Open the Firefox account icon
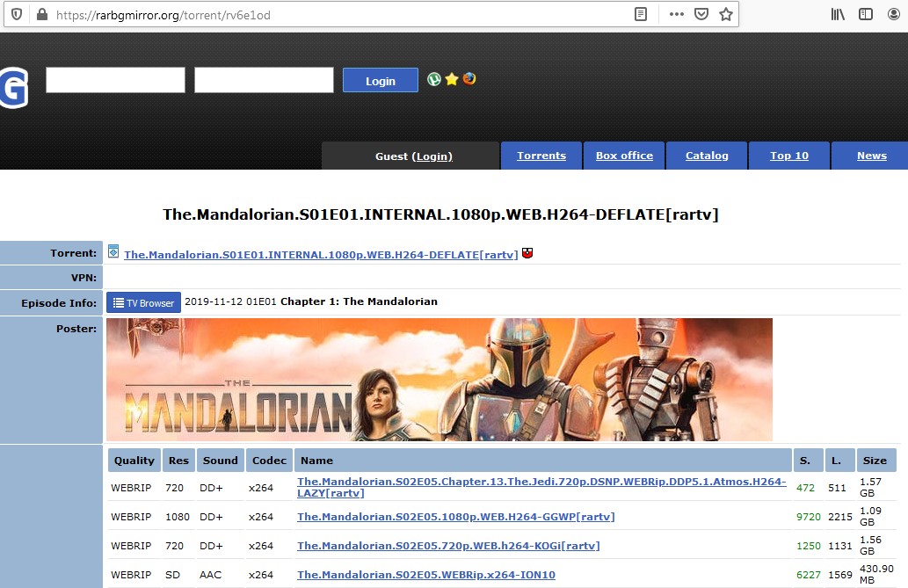This screenshot has width=908, height=588. [x=894, y=14]
